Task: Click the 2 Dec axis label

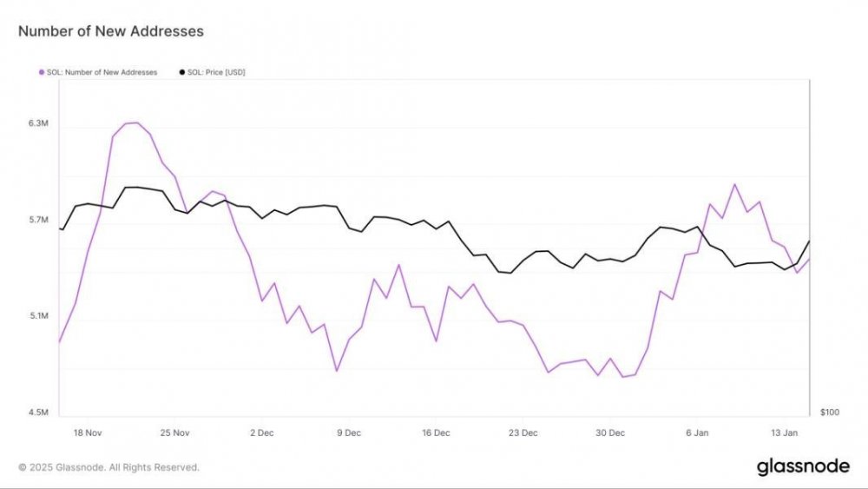Action: [x=262, y=432]
